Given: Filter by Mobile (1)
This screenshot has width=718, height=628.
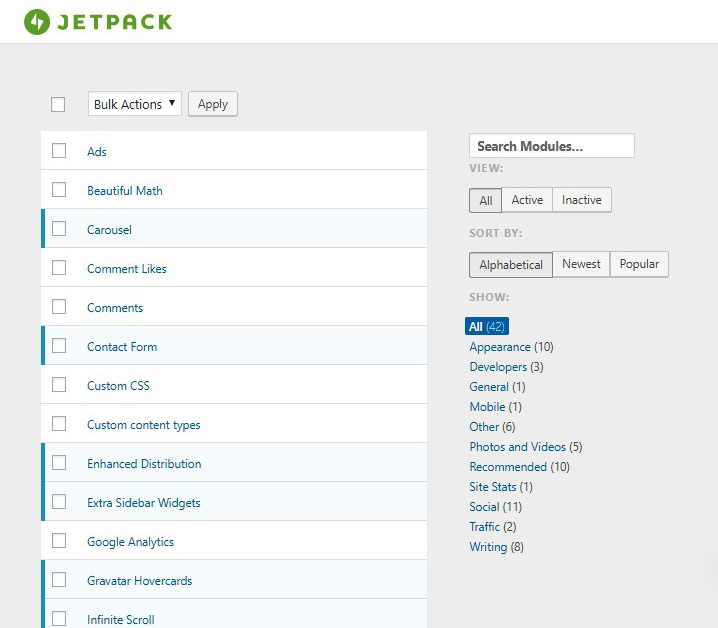Looking at the screenshot, I should click(495, 407).
